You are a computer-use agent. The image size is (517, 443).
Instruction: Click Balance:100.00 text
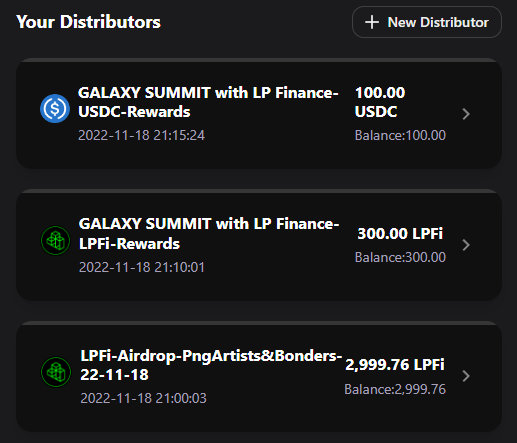pyautogui.click(x=400, y=135)
